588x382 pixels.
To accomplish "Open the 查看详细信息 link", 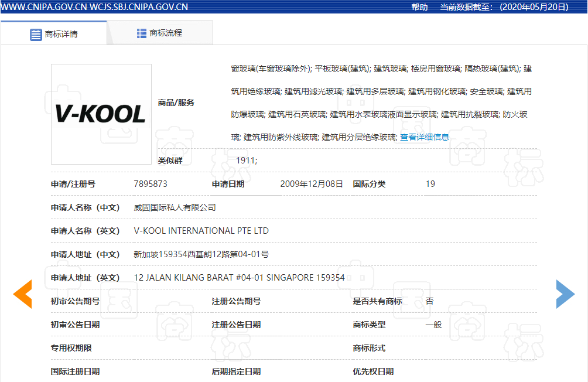I will click(425, 137).
